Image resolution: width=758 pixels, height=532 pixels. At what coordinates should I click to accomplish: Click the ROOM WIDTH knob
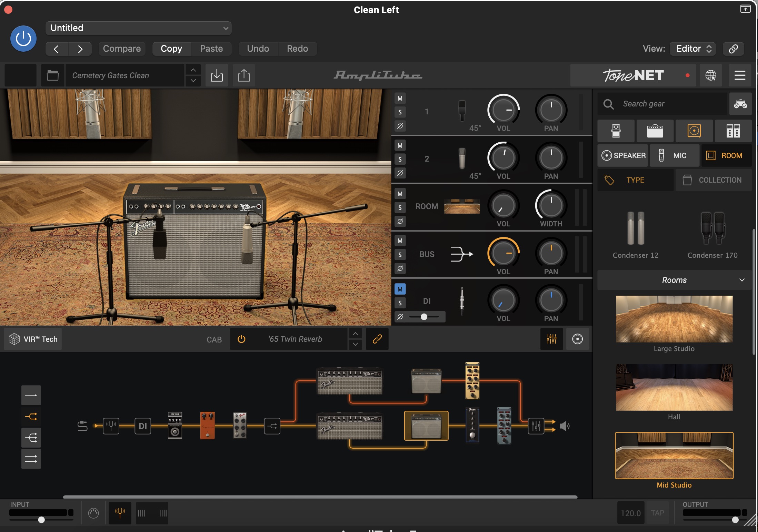pos(551,205)
